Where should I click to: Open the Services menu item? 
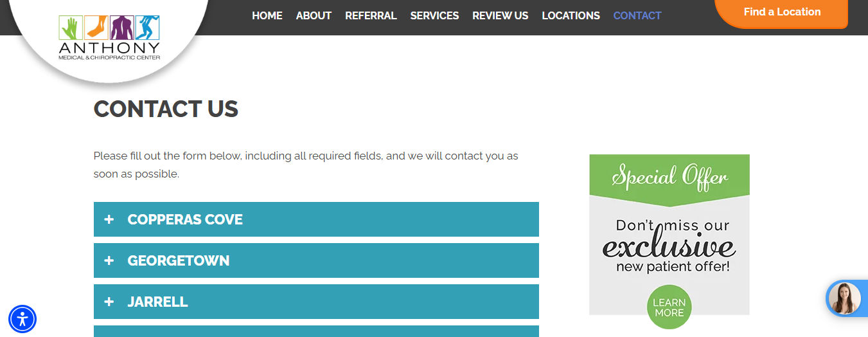coord(434,15)
